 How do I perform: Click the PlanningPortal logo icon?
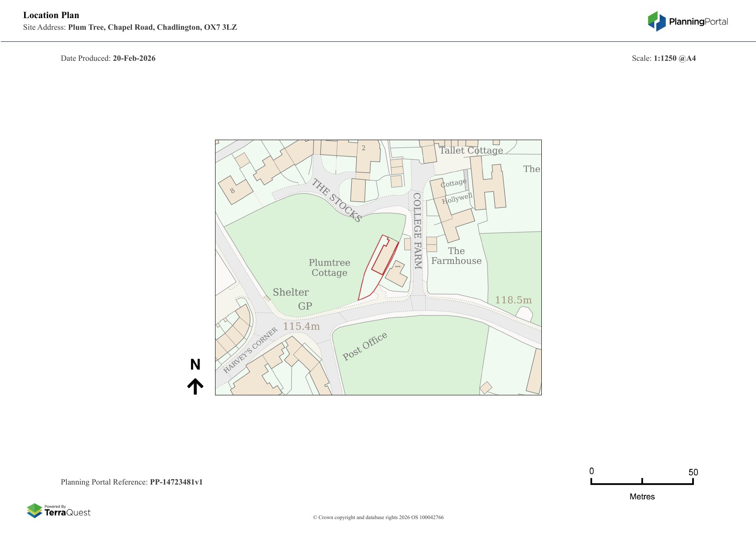pyautogui.click(x=656, y=22)
